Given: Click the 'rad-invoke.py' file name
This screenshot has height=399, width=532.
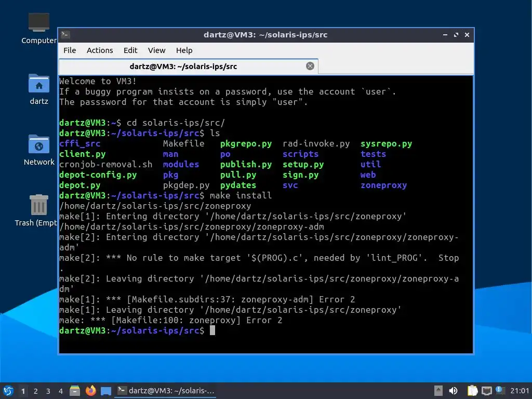Looking at the screenshot, I should coord(316,143).
